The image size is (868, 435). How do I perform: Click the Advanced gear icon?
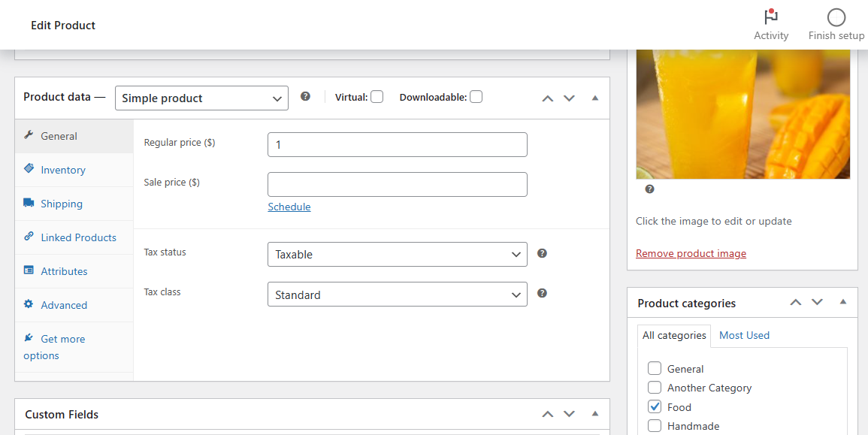pyautogui.click(x=29, y=304)
